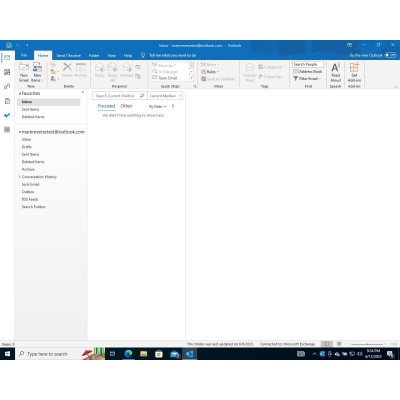Switch to the View tab

click(x=112, y=55)
